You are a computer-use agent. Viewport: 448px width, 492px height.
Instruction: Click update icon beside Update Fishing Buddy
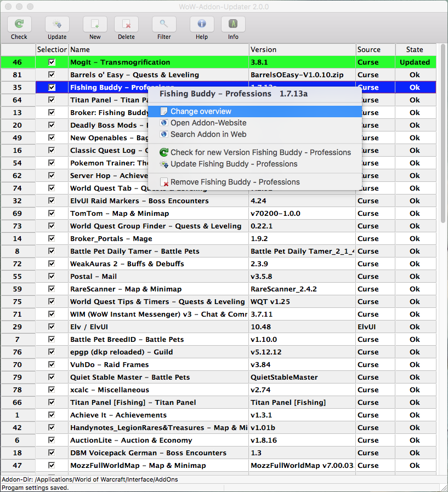[x=164, y=164]
